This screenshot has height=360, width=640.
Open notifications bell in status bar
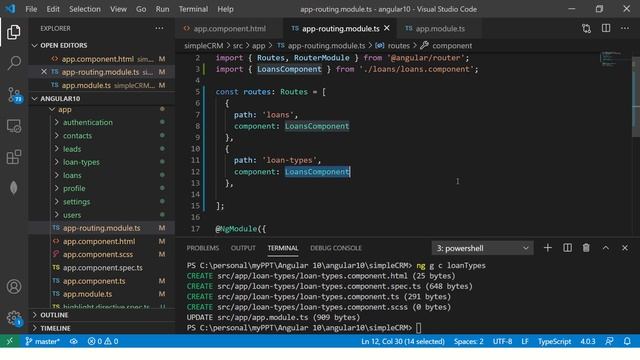627,341
